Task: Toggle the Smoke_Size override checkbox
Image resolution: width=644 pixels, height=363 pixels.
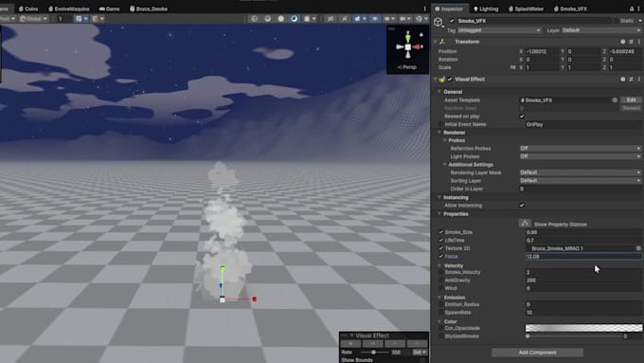Action: pyautogui.click(x=441, y=232)
